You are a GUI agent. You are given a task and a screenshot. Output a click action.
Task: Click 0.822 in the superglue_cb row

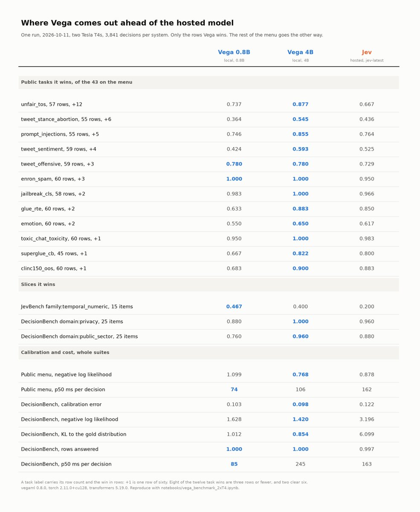point(300,254)
